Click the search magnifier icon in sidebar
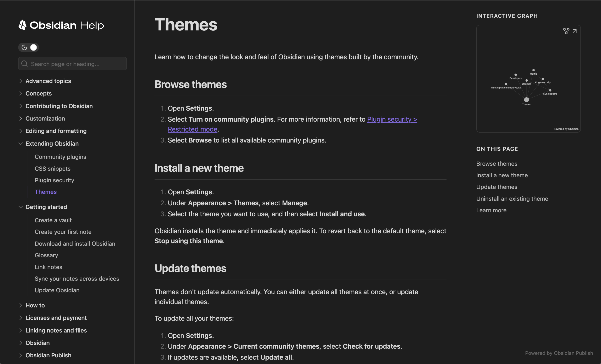 click(x=24, y=64)
